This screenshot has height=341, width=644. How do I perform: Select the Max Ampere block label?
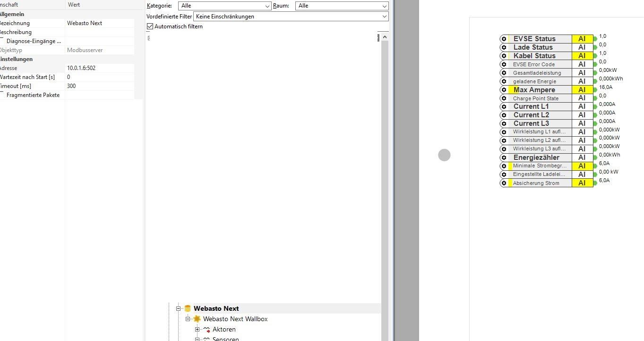tap(534, 90)
